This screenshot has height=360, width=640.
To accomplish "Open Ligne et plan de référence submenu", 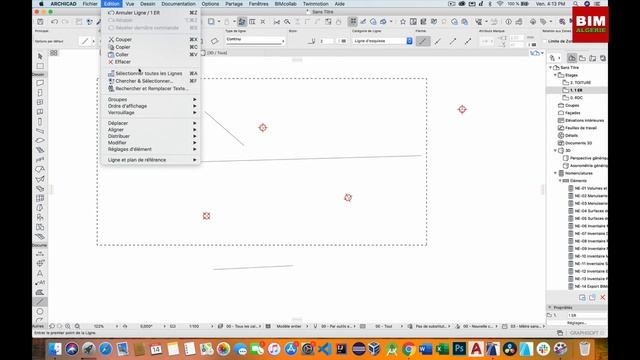I will [x=151, y=160].
